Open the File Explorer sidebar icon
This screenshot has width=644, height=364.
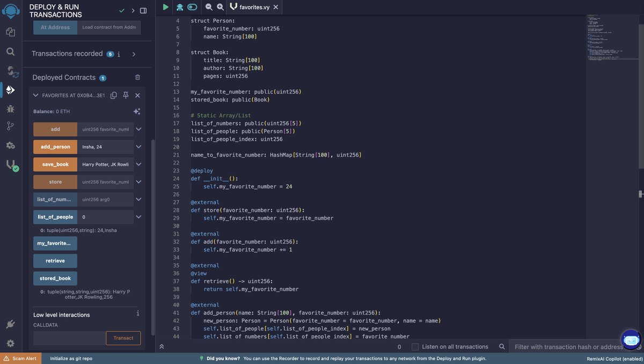pos(10,32)
